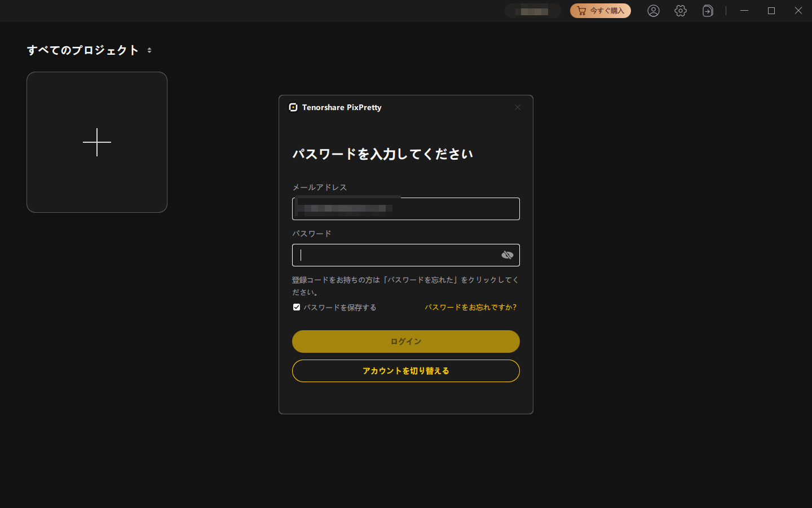Show password using the crossed-eye icon
812x508 pixels.
pyautogui.click(x=507, y=255)
